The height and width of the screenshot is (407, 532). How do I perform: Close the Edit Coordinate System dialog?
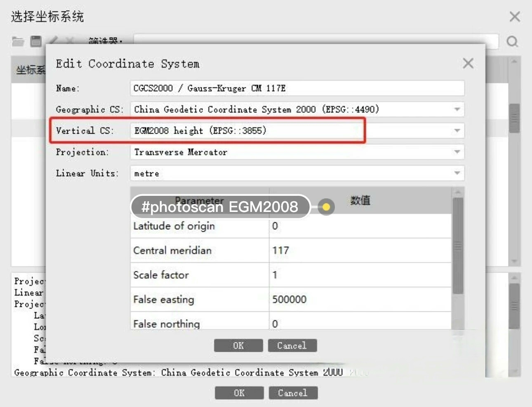coord(468,64)
